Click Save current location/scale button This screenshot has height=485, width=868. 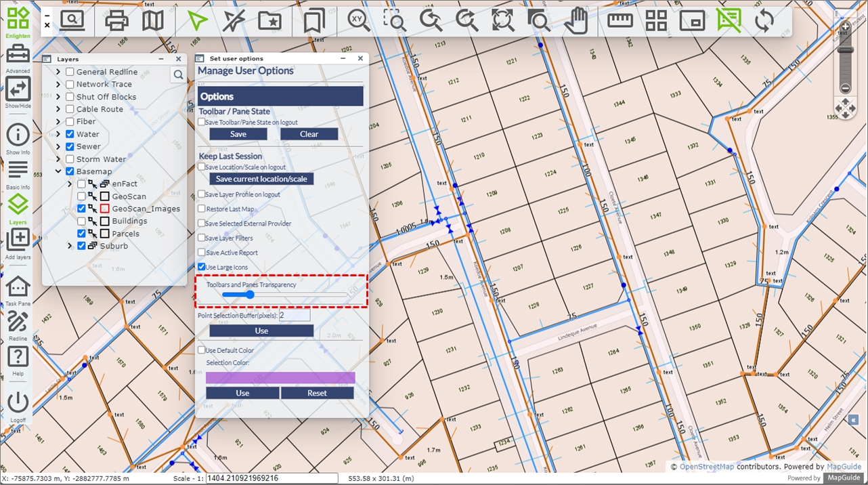point(261,179)
